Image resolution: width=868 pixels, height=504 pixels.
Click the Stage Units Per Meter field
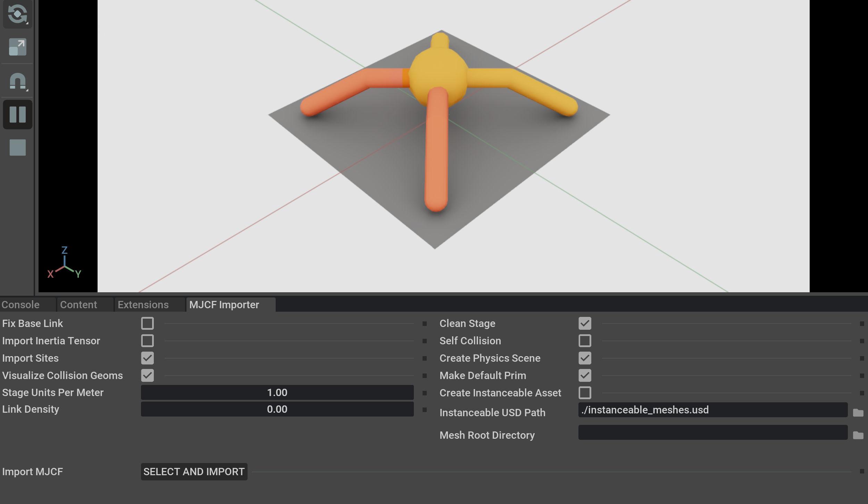277,393
